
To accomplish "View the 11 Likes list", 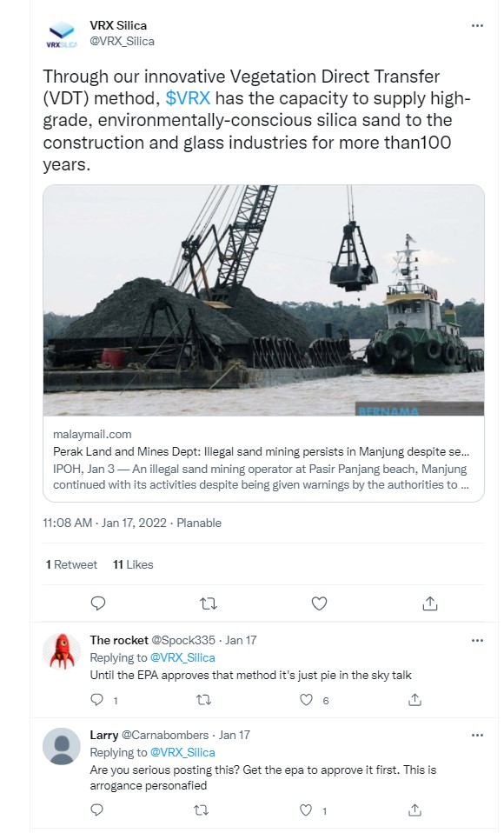I will tap(133, 564).
